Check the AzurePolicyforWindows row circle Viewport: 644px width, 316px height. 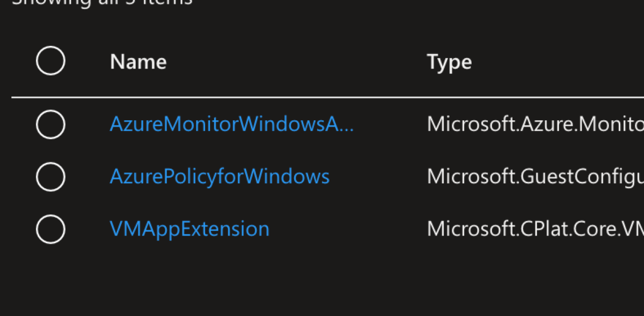50,176
